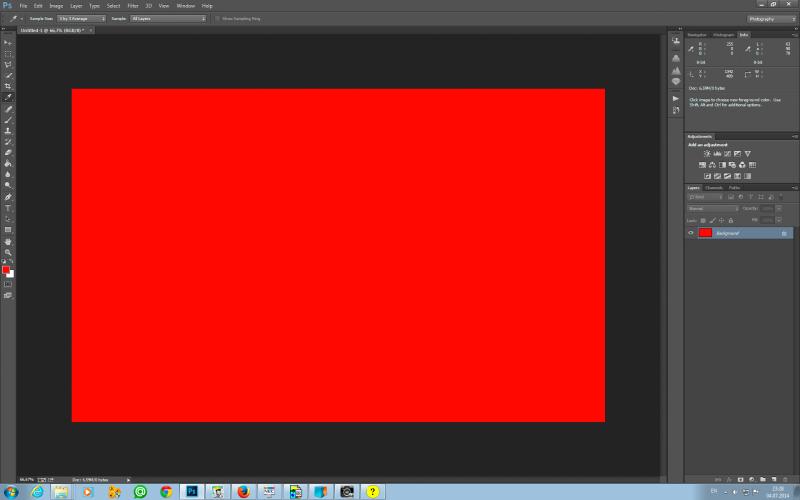Open layer blend mode dropdown
Viewport: 800px width, 500px height.
pos(713,209)
